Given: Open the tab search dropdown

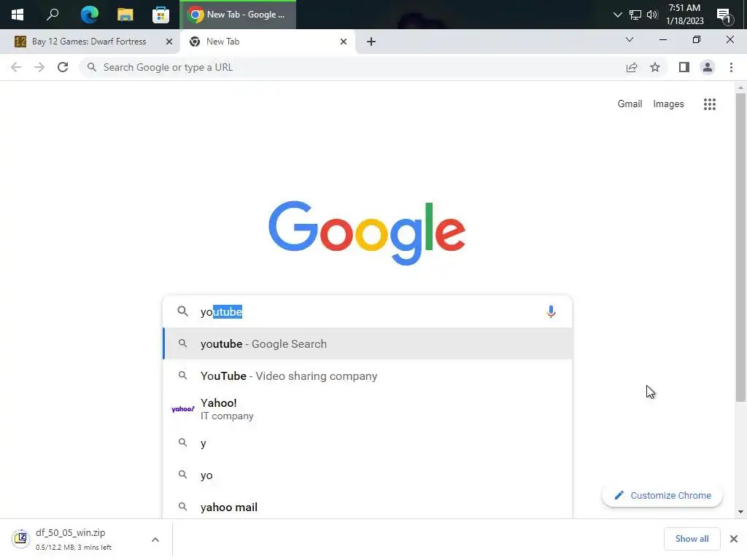Looking at the screenshot, I should pos(630,39).
